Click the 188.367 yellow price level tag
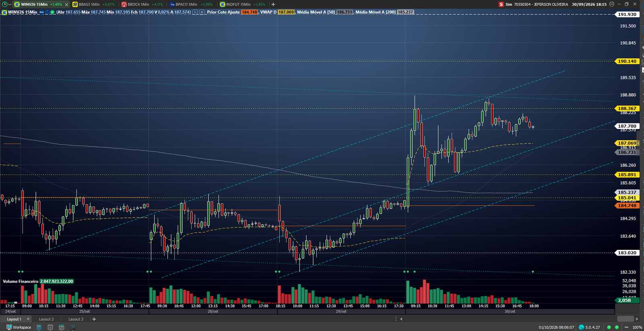 [x=627, y=109]
